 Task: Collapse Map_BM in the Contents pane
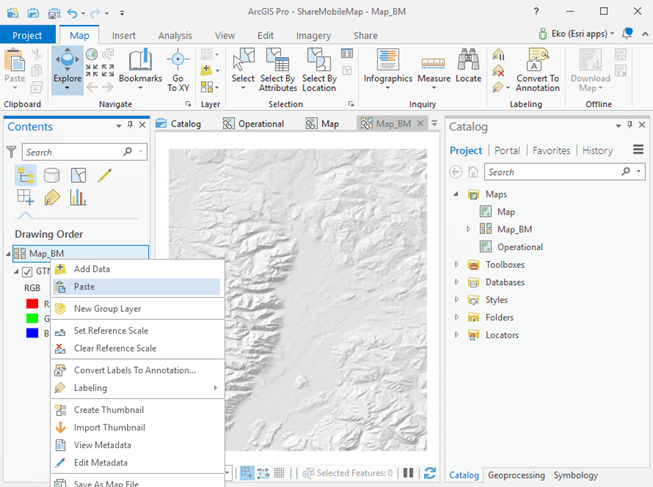[8, 253]
